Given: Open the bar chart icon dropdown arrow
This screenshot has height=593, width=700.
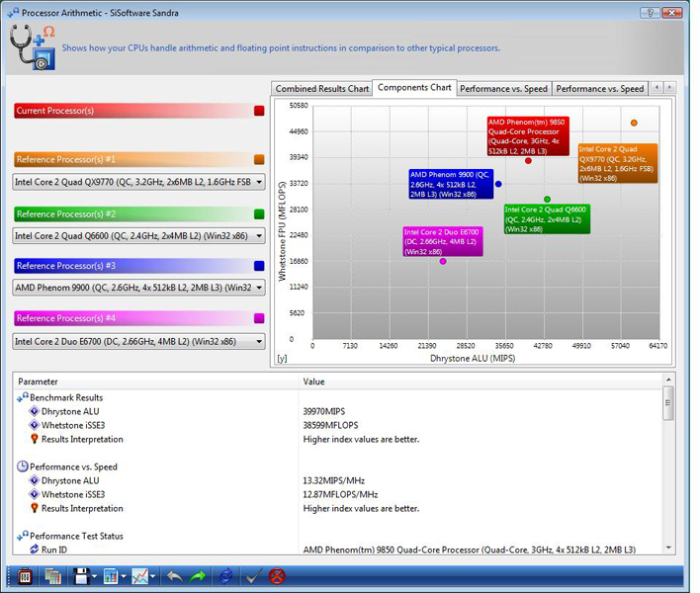Looking at the screenshot, I should pos(124,577).
